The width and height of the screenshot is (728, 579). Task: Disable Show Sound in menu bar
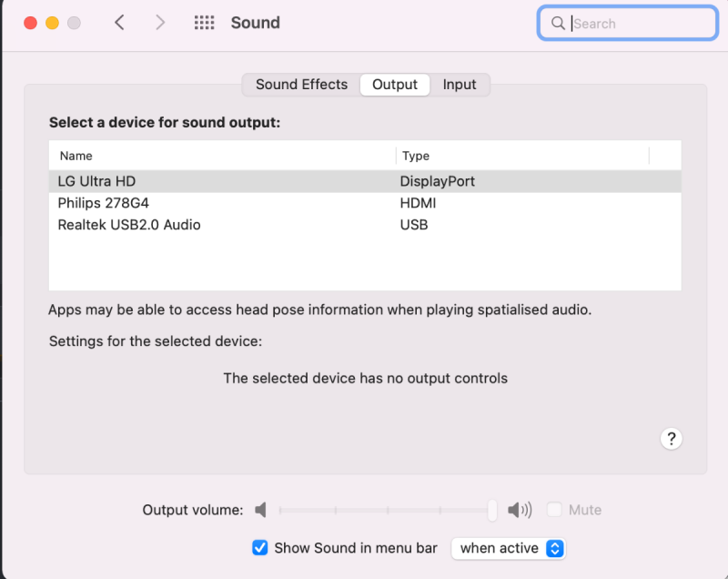260,548
